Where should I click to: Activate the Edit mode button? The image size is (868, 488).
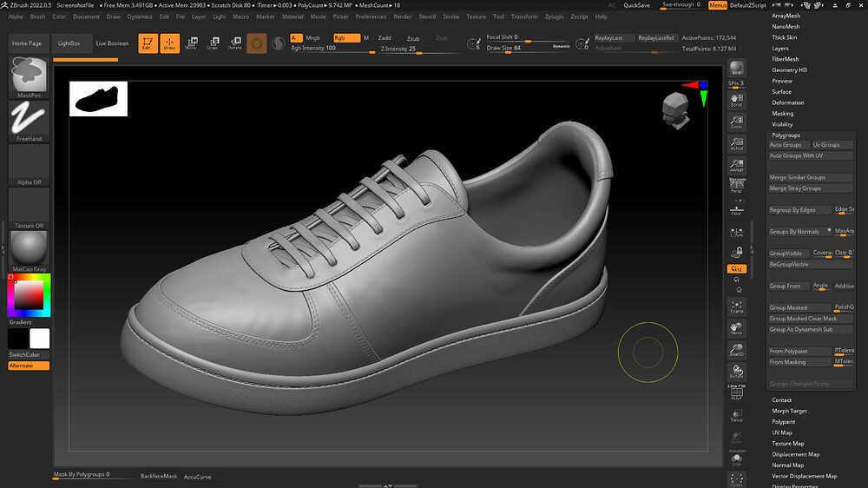[148, 43]
